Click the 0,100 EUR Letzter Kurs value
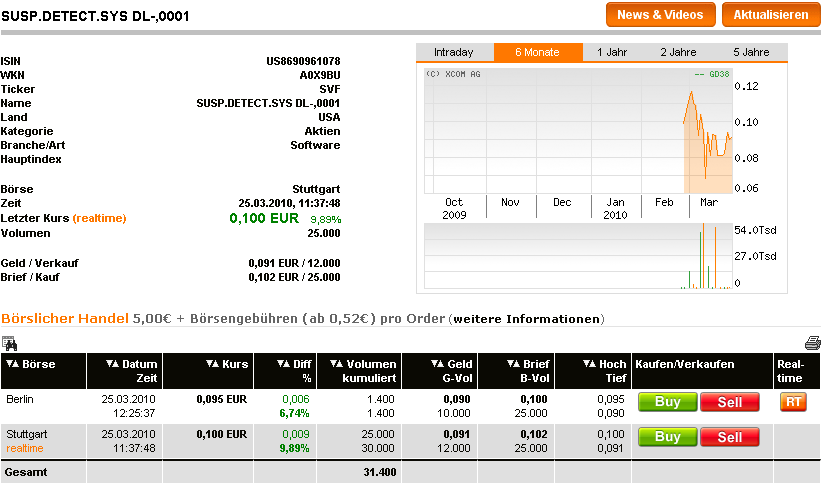The width and height of the screenshot is (823, 489). tap(264, 218)
